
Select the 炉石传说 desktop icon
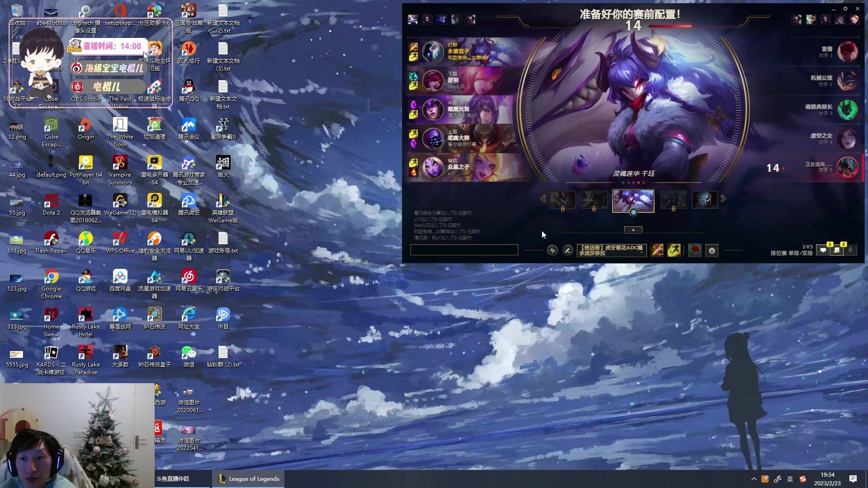tap(155, 318)
